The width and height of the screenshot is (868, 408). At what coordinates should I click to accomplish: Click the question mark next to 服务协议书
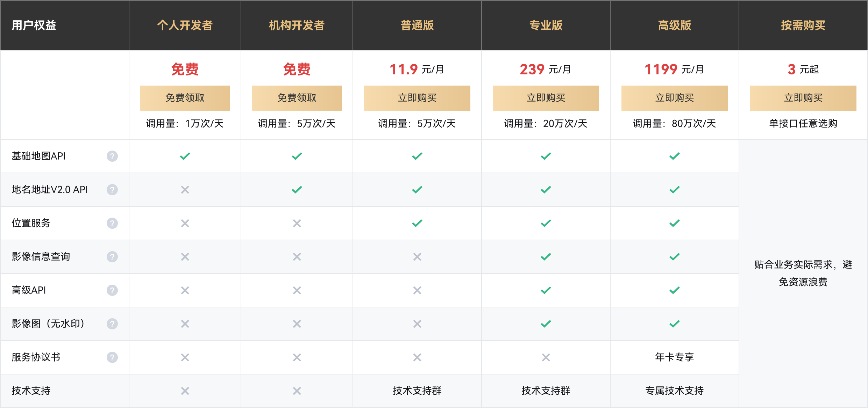tap(112, 357)
